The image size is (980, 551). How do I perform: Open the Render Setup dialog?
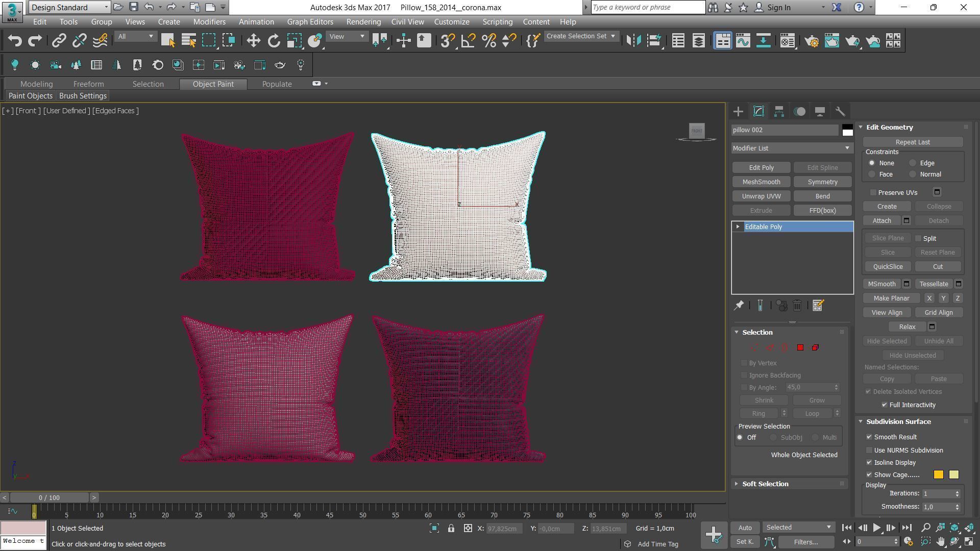click(x=812, y=41)
